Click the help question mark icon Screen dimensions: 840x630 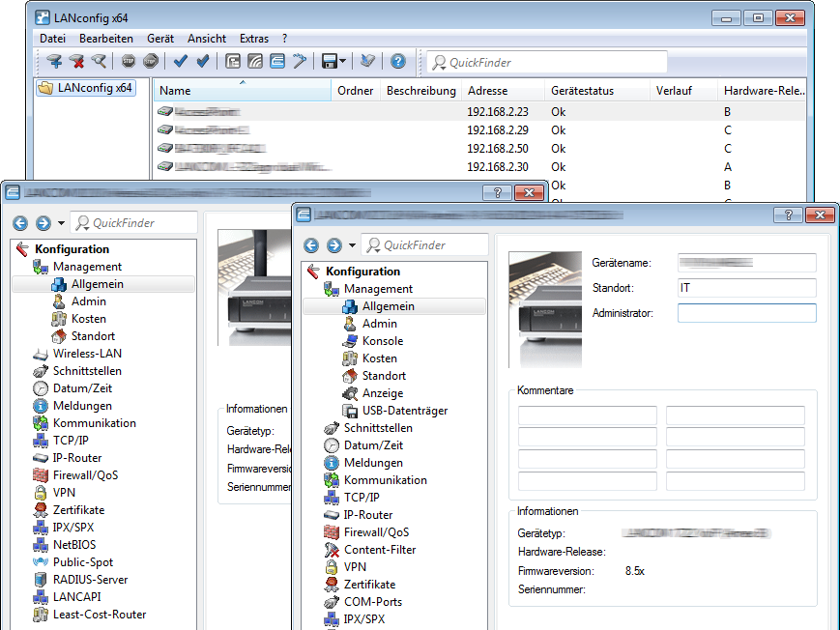(397, 62)
